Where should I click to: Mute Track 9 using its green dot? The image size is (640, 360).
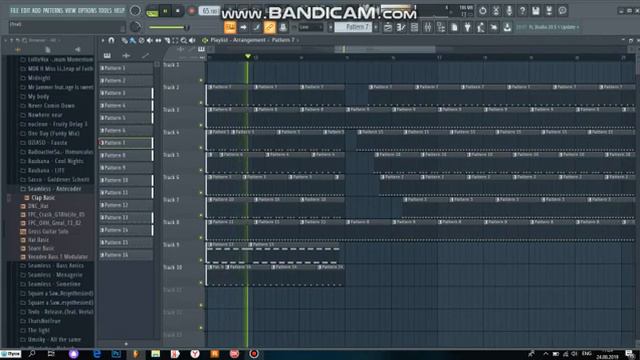coord(201,260)
